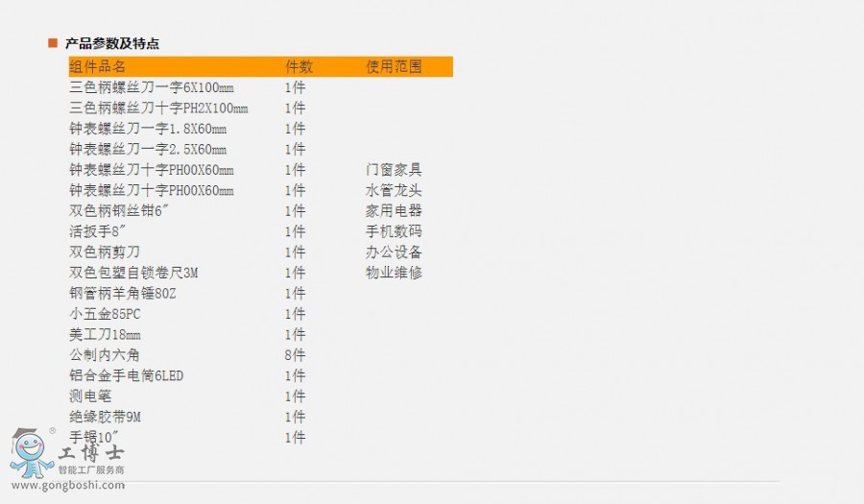This screenshot has height=504, width=864.
Task: Click the 办公设备 usage entry
Action: 394,252
